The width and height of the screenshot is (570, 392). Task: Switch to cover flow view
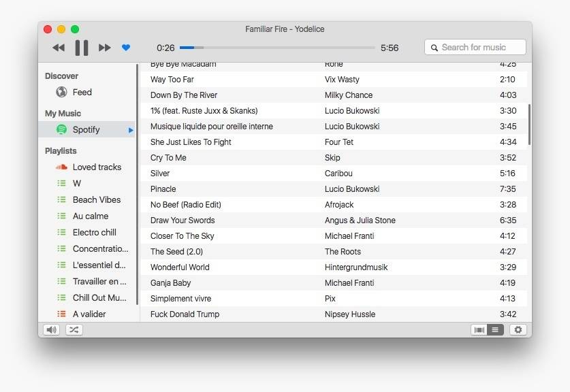pos(479,330)
